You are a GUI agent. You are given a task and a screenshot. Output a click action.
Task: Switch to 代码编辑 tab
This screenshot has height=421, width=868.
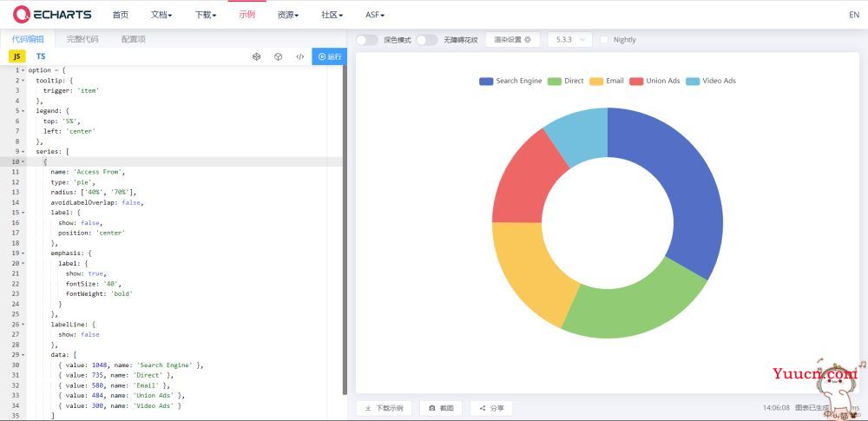point(28,39)
